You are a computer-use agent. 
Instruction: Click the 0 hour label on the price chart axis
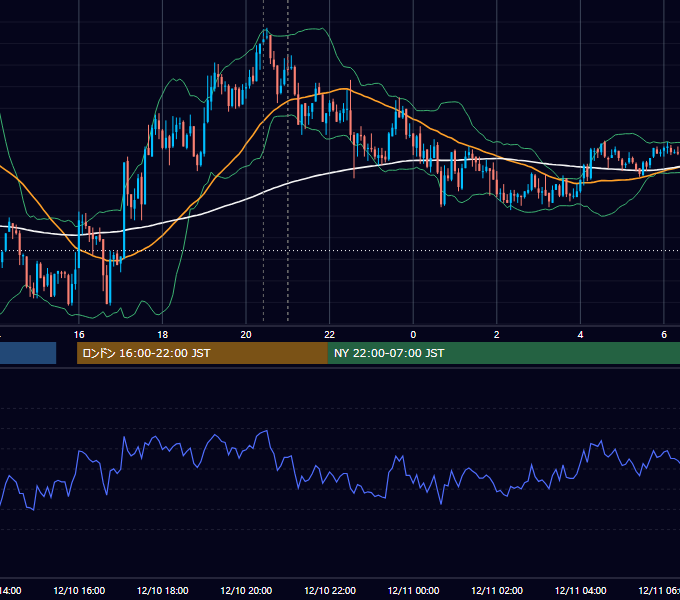coord(413,335)
